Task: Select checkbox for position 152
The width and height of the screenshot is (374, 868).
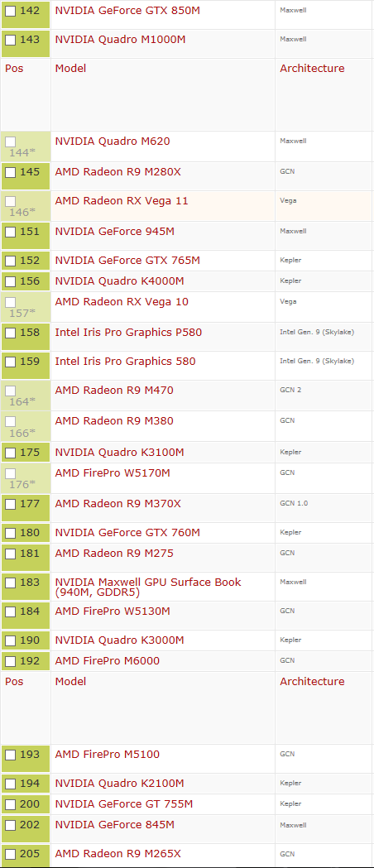Action: coord(11,261)
